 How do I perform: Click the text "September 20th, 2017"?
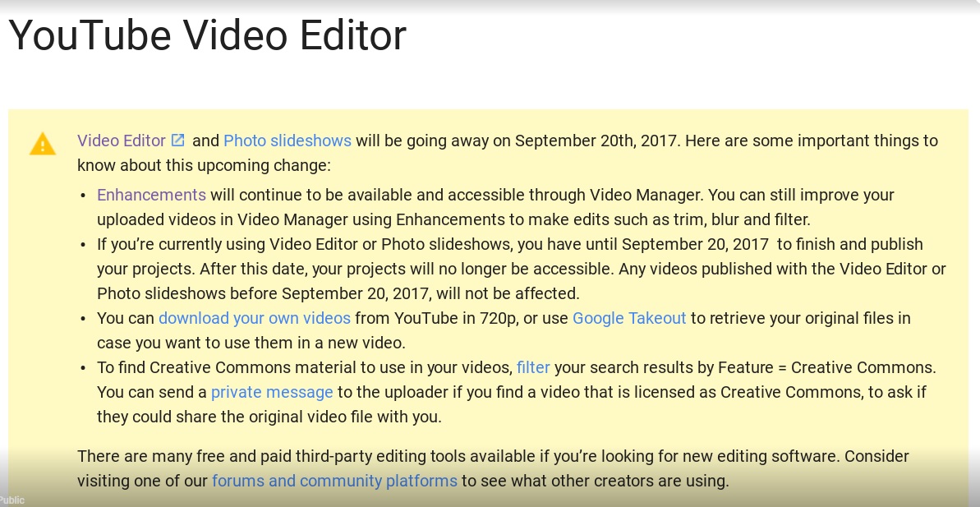coord(596,141)
